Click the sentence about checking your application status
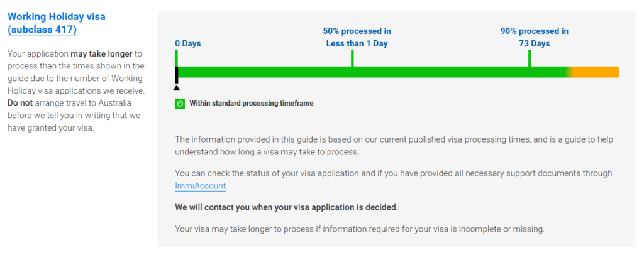 [x=393, y=173]
